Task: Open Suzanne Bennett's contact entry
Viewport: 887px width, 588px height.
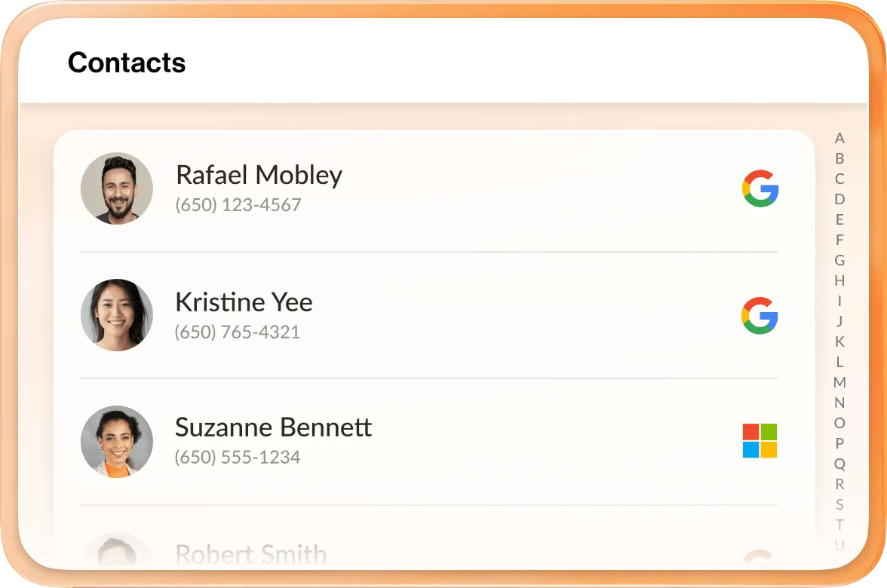Action: 273,427
